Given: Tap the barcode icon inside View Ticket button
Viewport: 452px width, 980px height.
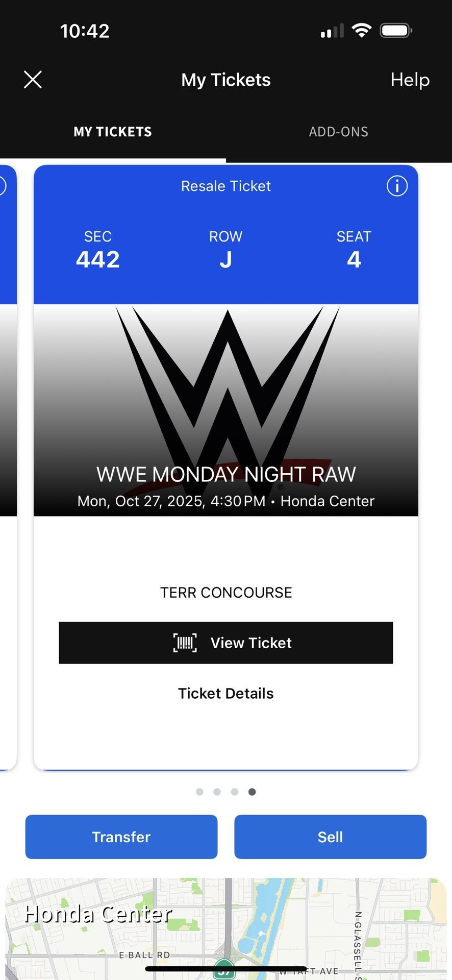Looking at the screenshot, I should 185,643.
